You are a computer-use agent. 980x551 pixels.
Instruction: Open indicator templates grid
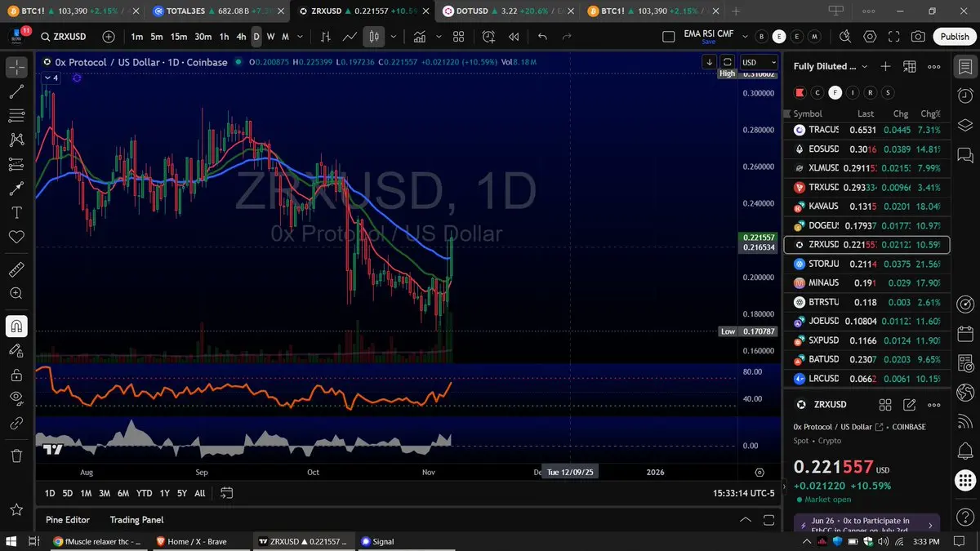click(459, 37)
